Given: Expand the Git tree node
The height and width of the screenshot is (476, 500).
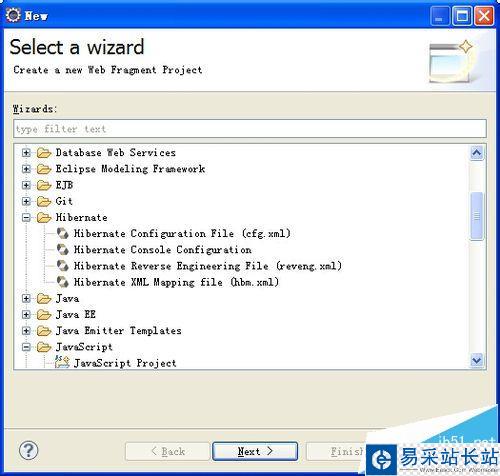Looking at the screenshot, I should 26,201.
